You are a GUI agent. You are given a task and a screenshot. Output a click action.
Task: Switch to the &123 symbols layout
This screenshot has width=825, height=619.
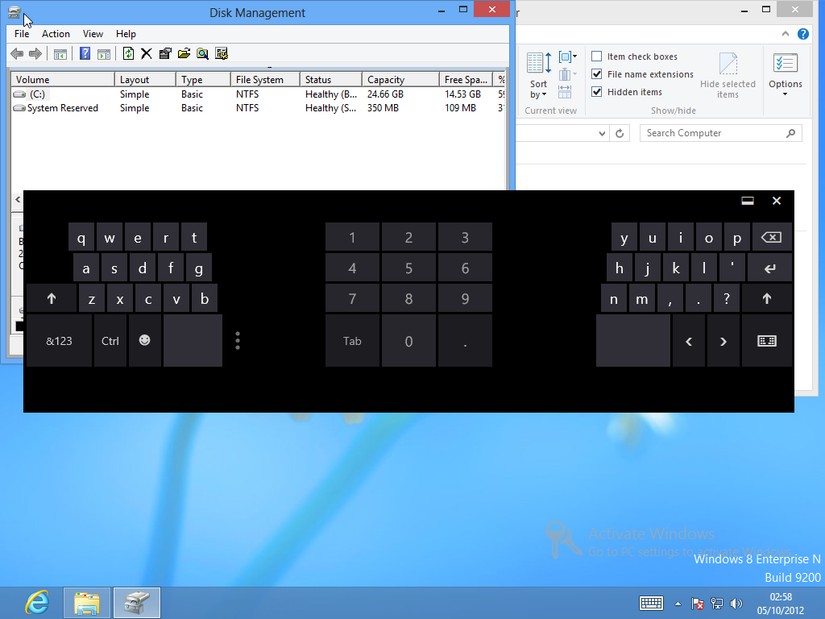point(59,341)
